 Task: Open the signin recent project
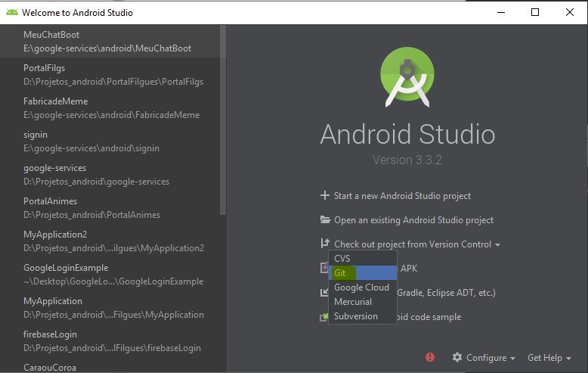(110, 141)
